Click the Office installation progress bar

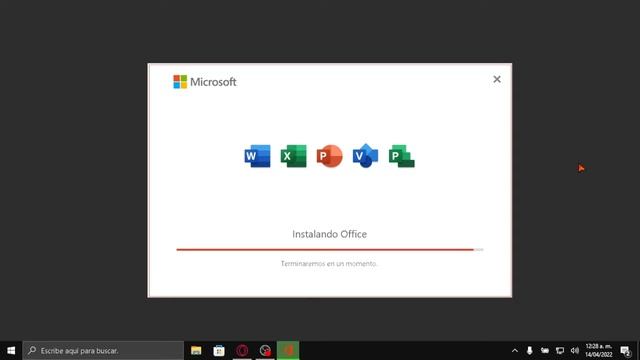330,249
